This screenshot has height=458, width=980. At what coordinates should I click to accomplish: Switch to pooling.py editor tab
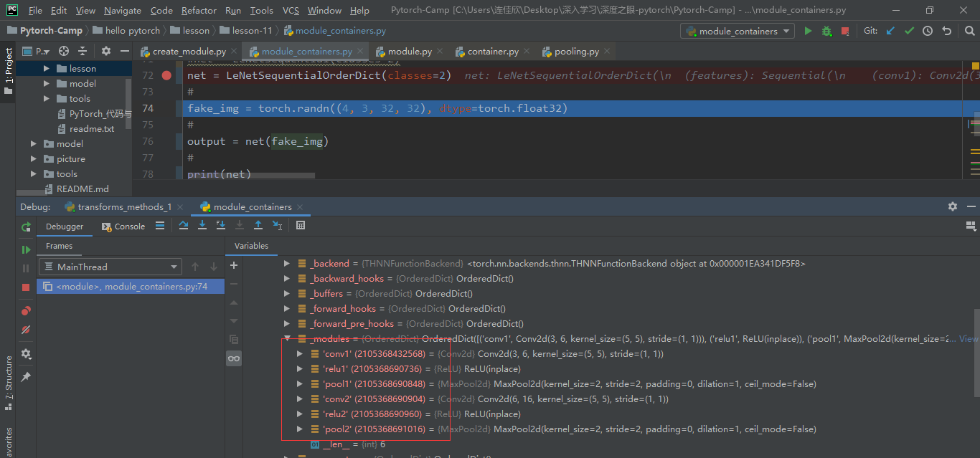point(576,52)
